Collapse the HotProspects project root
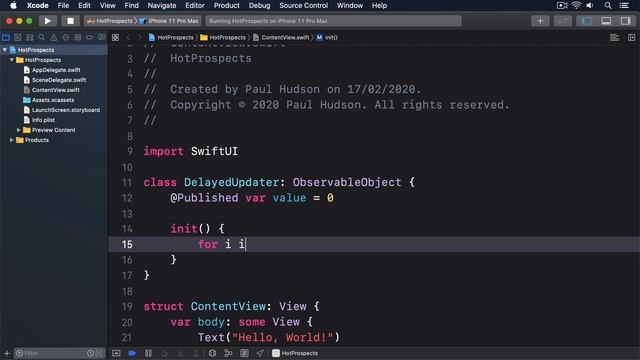 [4, 50]
